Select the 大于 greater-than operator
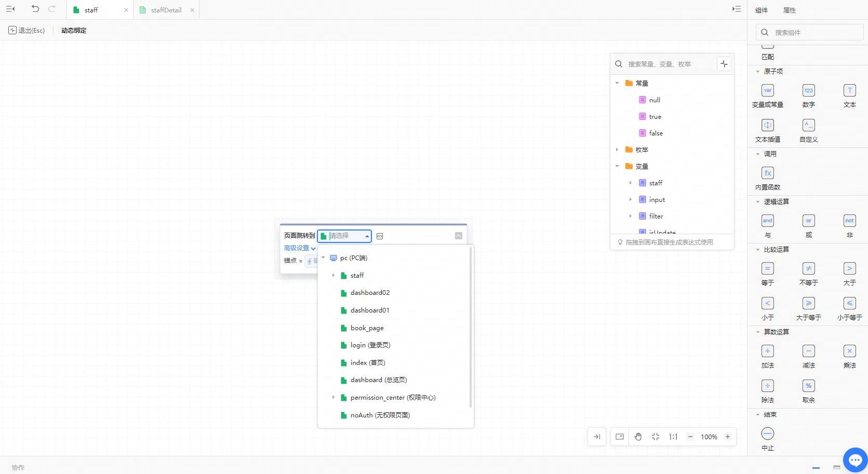The width and height of the screenshot is (868, 474). click(x=850, y=268)
